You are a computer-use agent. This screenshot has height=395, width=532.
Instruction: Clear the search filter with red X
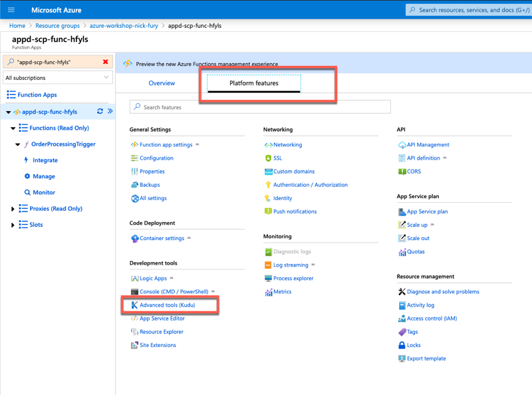tap(105, 62)
